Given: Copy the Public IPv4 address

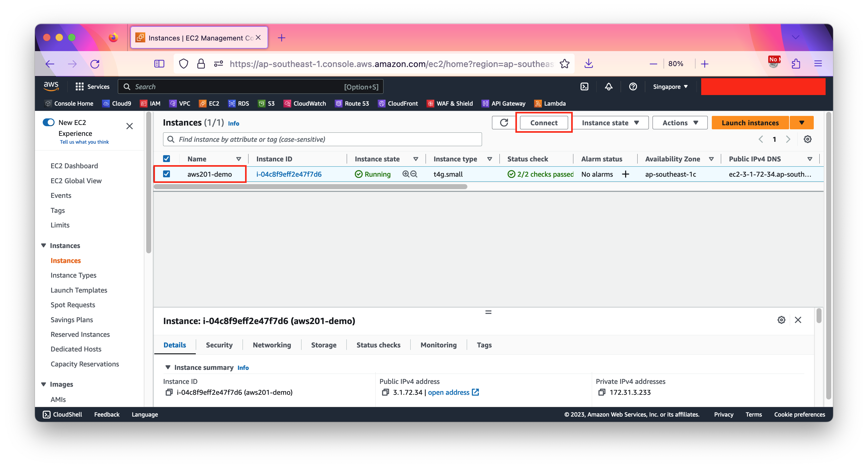Looking at the screenshot, I should [x=385, y=392].
